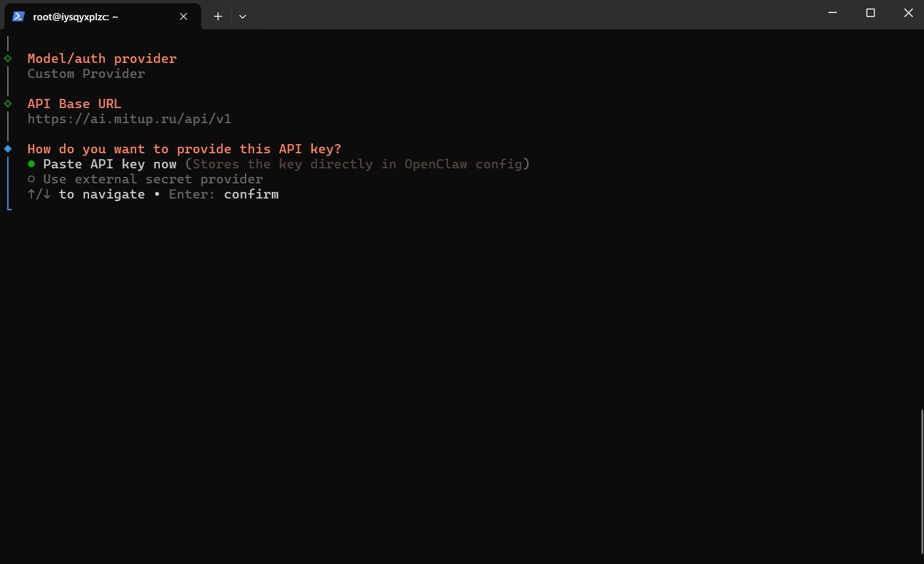Screen dimensions: 924x564
Task: Click the PowerShell icon in the tab
Action: point(18,16)
